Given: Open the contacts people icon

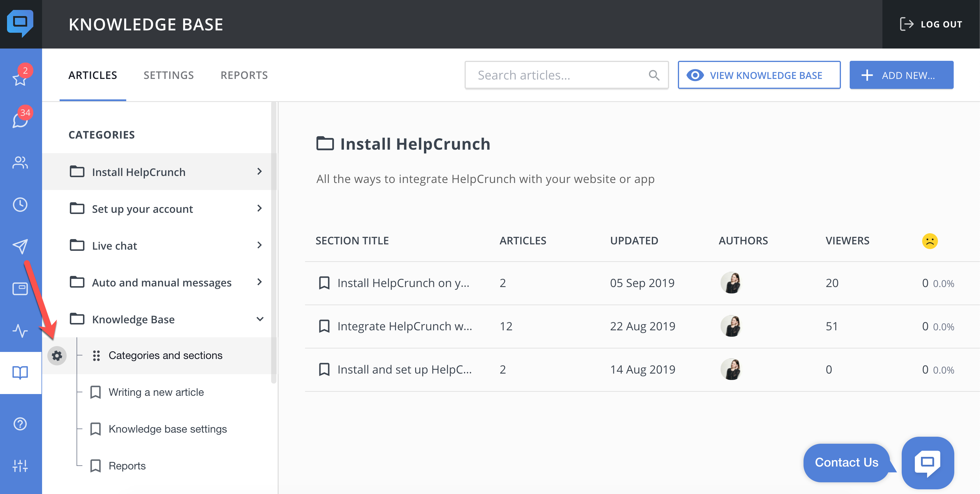Looking at the screenshot, I should [x=20, y=163].
